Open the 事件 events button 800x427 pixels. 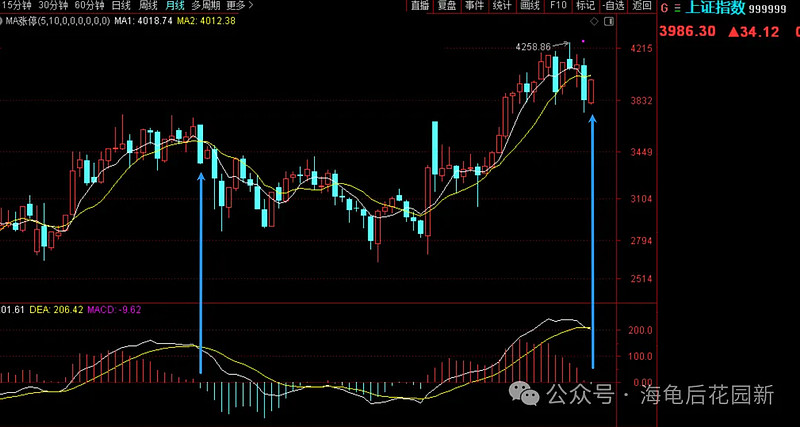coord(475,6)
